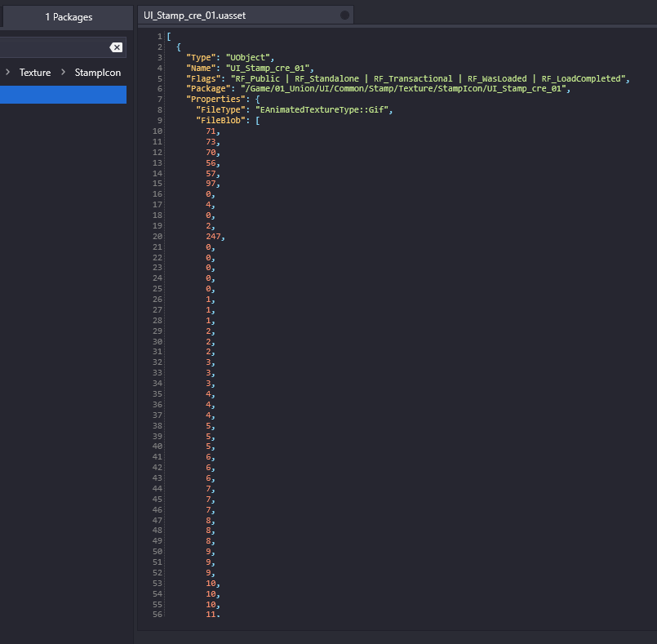Select the UI_Stamp_cre_01.uasset editor tab
The height and width of the screenshot is (644, 657).
tap(246, 16)
